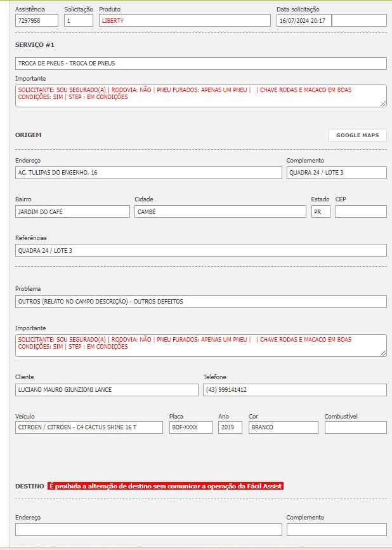Click the Cor field BRANCO

tap(284, 427)
